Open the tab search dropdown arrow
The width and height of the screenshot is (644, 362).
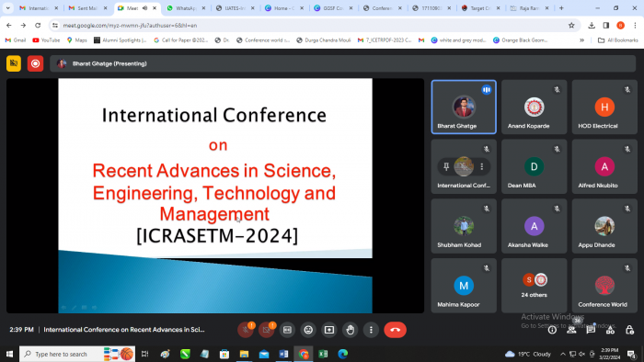click(7, 7)
